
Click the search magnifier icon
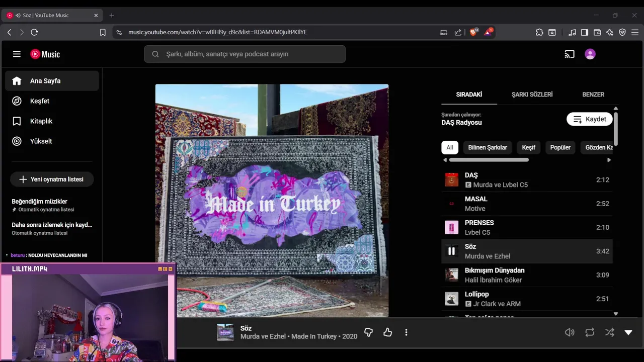pos(155,54)
